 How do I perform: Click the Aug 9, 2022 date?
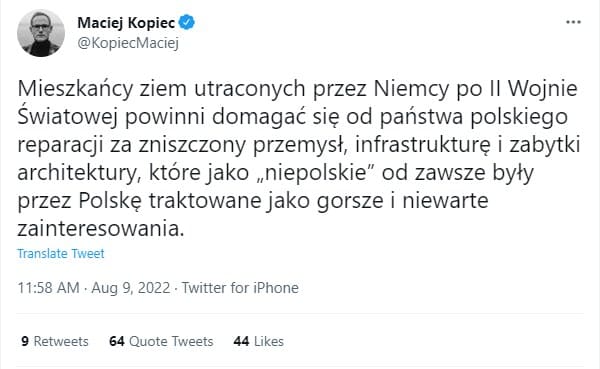[x=130, y=288]
